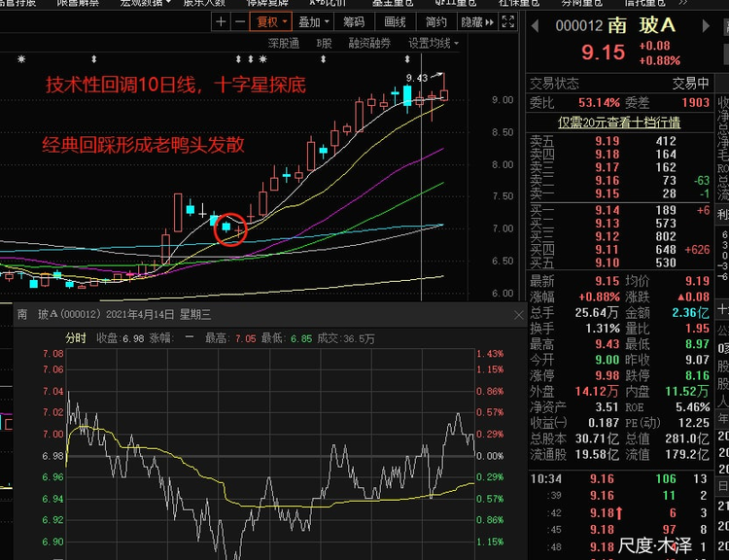Click 换手 value 1.31%
The width and height of the screenshot is (729, 560).
click(x=603, y=329)
